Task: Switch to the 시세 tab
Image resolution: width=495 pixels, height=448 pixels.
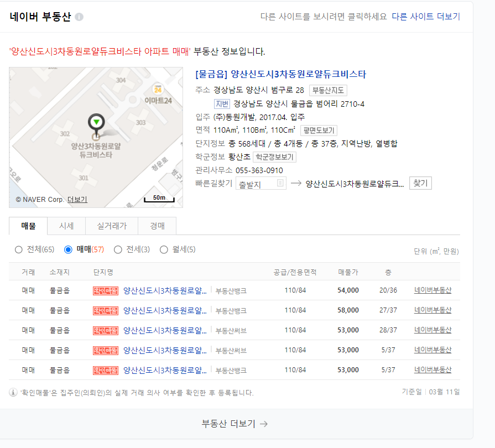Action: [x=66, y=226]
